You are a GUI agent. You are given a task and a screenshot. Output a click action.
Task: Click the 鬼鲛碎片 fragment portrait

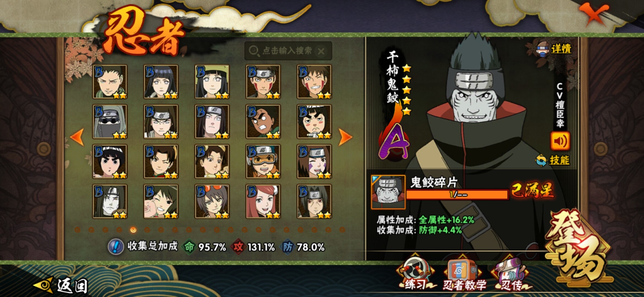388,192
